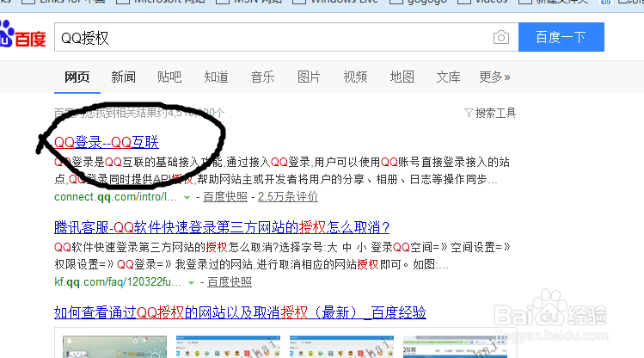Open the first result thumbnail with weather widget
This screenshot has width=644, height=358.
point(114,347)
